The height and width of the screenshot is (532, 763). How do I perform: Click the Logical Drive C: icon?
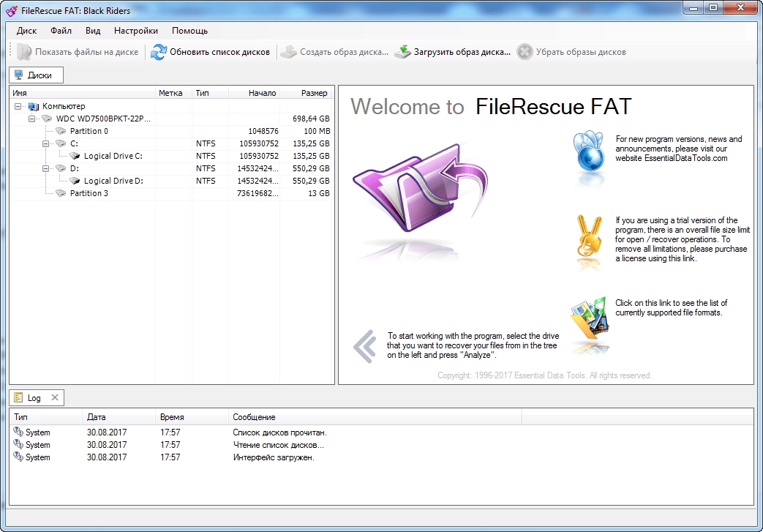point(75,157)
